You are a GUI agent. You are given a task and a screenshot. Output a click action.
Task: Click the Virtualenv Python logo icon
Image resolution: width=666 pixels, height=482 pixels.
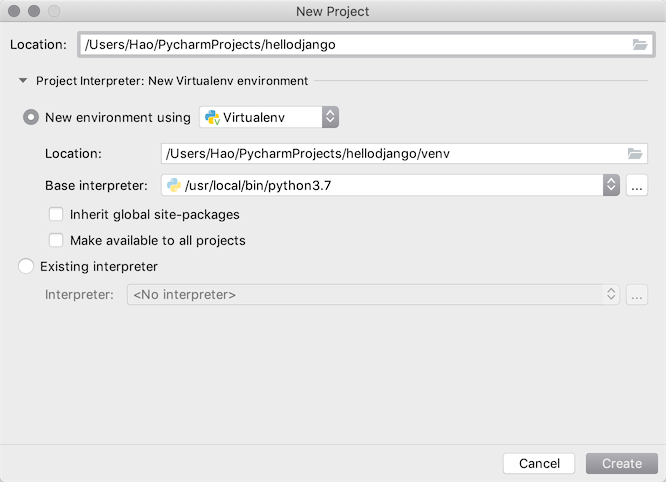[212, 118]
